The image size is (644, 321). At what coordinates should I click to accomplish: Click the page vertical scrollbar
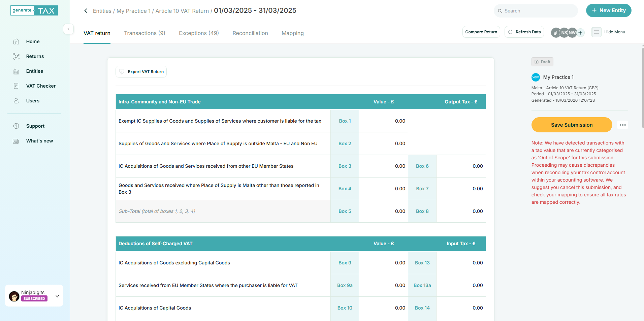[643, 88]
